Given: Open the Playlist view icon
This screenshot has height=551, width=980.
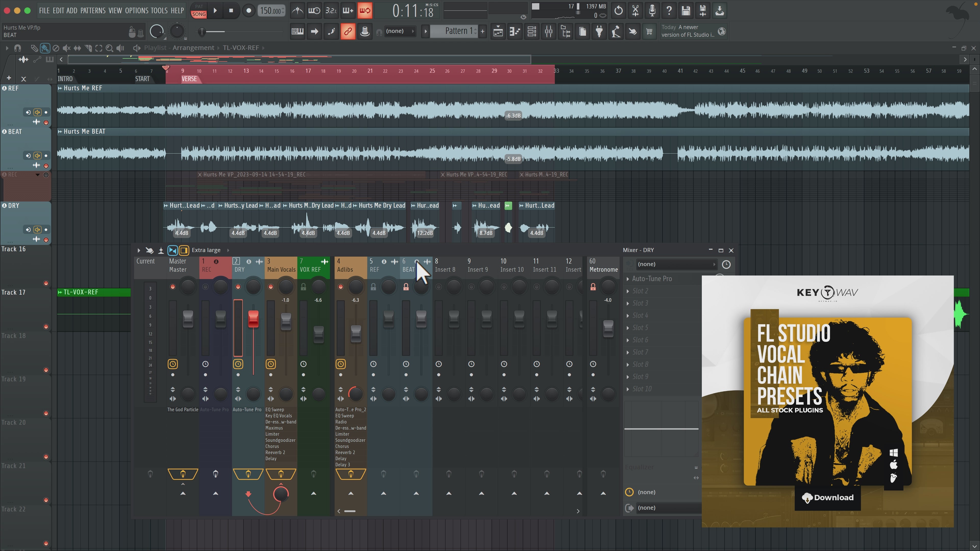Looking at the screenshot, I should click(x=498, y=32).
